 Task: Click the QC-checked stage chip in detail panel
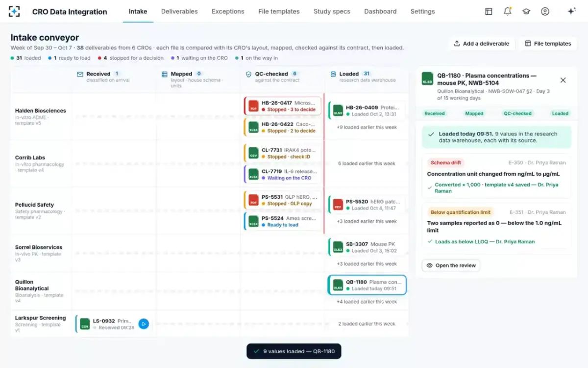click(518, 113)
